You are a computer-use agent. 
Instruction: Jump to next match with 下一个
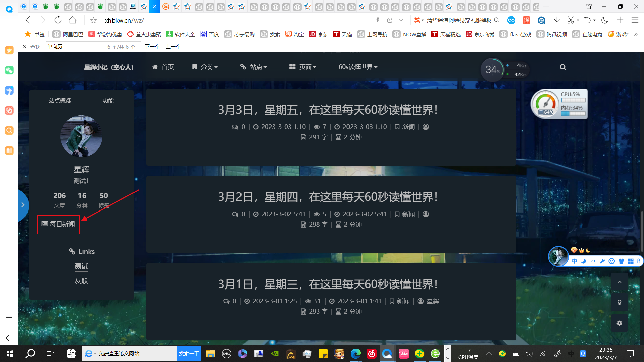tap(152, 46)
